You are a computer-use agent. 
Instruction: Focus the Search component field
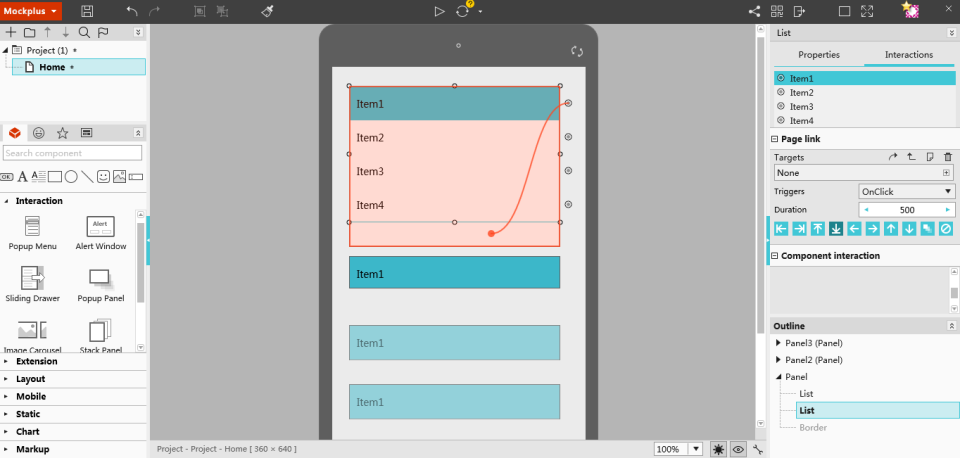[72, 153]
